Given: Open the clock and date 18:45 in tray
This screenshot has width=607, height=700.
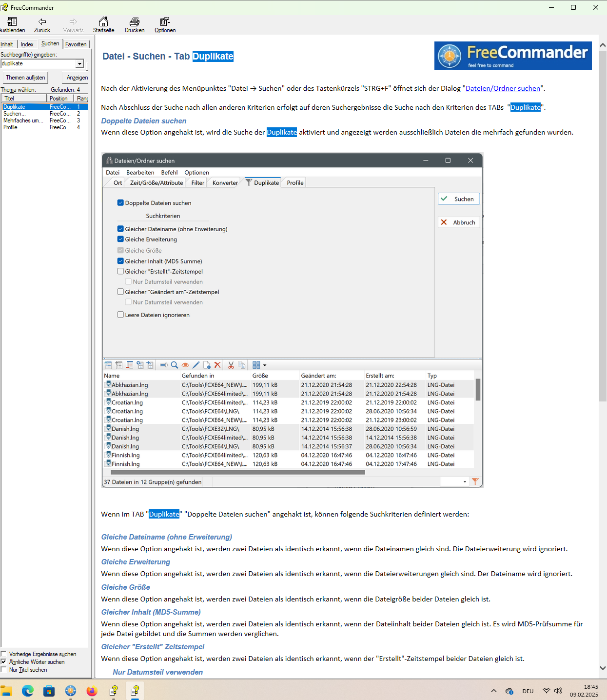Looking at the screenshot, I should [x=584, y=691].
